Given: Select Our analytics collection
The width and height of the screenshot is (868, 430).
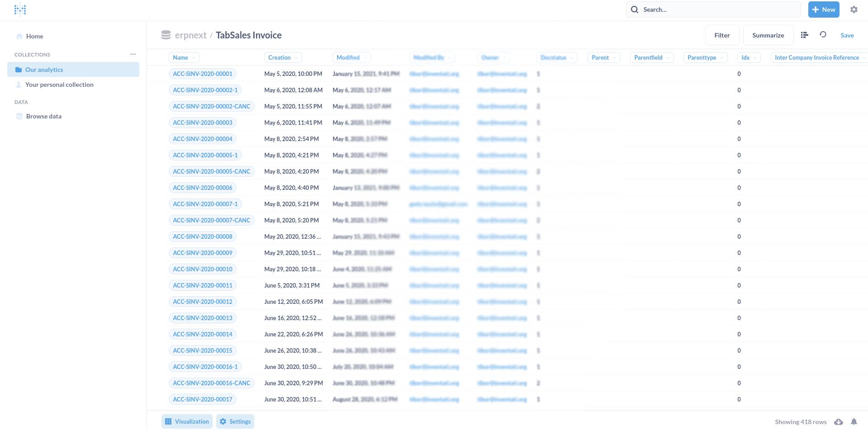Looking at the screenshot, I should tap(44, 70).
